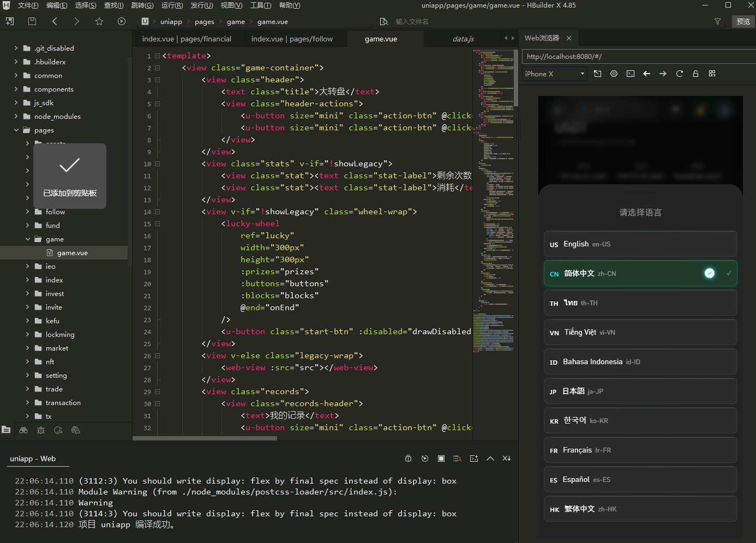The width and height of the screenshot is (756, 543).
Task: Click the bookmark star icon
Action: tap(99, 21)
